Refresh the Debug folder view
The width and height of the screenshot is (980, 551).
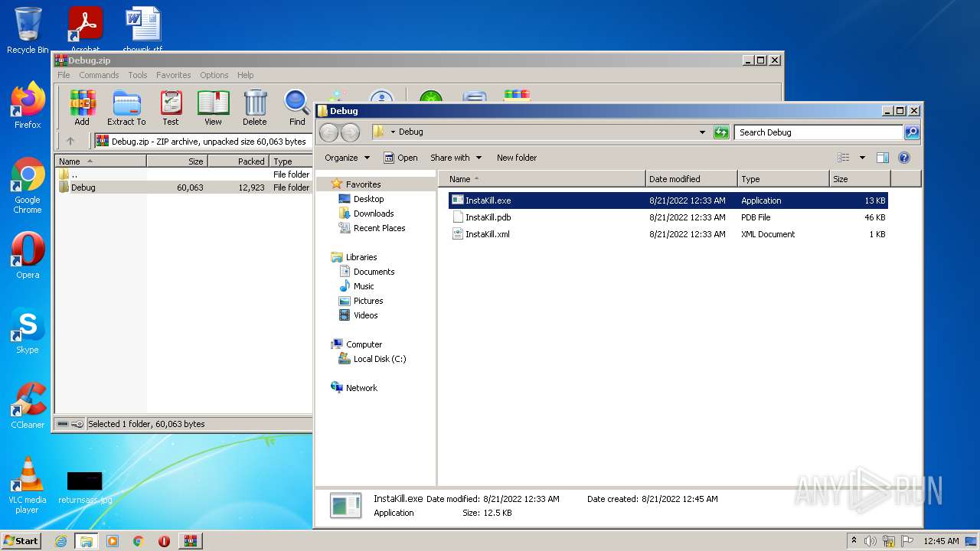[721, 132]
